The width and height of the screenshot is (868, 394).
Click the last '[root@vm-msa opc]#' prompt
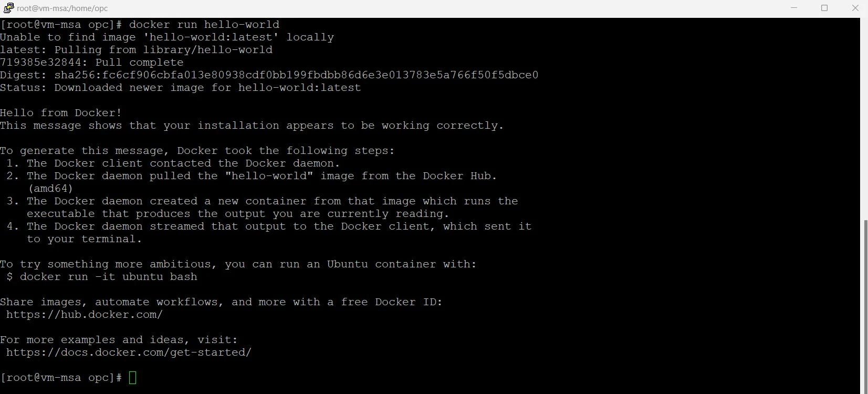61,378
